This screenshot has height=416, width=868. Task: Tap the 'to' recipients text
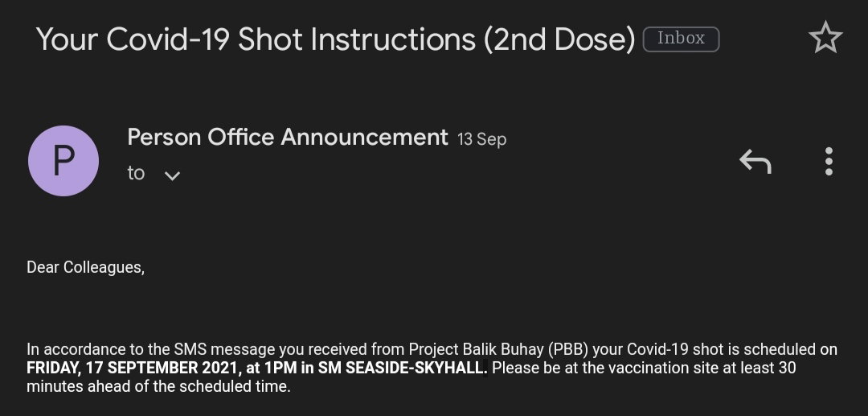click(x=136, y=173)
